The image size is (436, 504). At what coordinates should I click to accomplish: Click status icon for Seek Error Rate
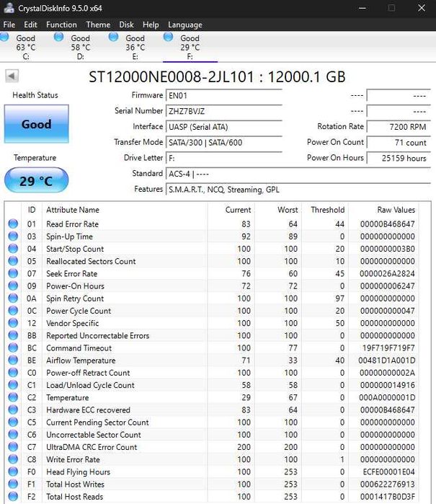click(x=13, y=273)
